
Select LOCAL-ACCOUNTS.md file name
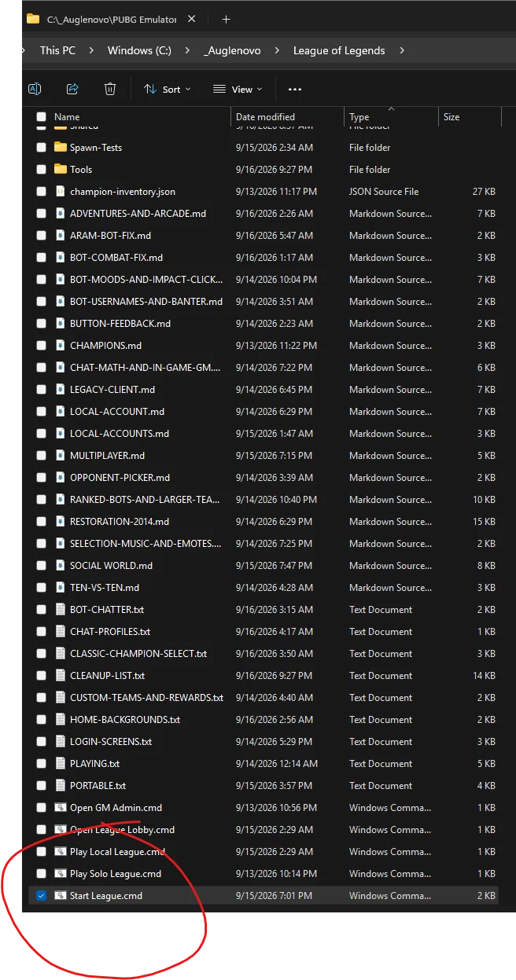(x=120, y=433)
